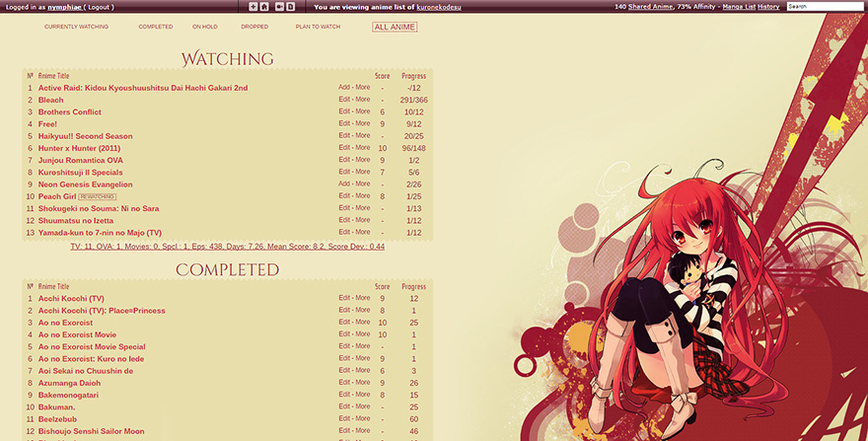Open the Bleach anime title
Screen dimensions: 868x441
click(51, 100)
